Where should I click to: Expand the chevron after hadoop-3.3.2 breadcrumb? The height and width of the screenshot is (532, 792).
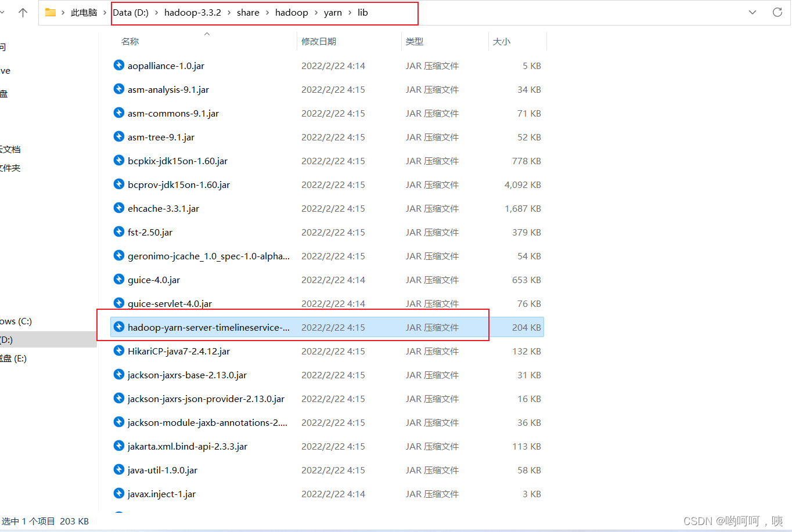point(229,13)
